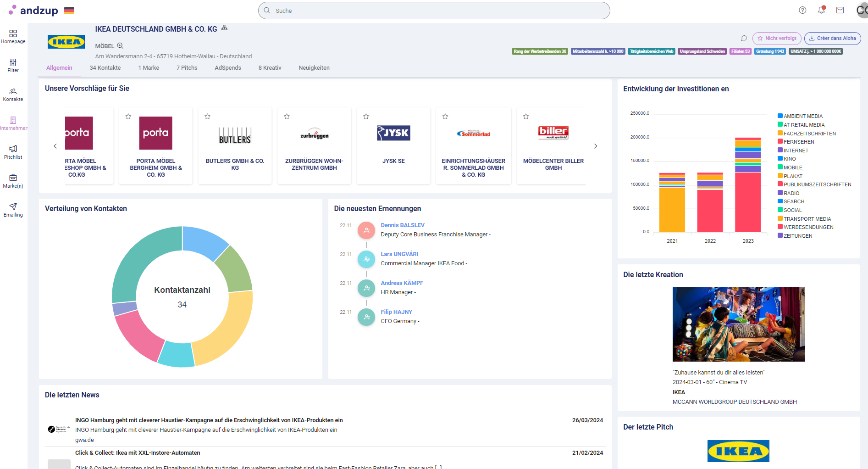Click the gwa.de news source logo
The image size is (868, 469).
pyautogui.click(x=59, y=429)
